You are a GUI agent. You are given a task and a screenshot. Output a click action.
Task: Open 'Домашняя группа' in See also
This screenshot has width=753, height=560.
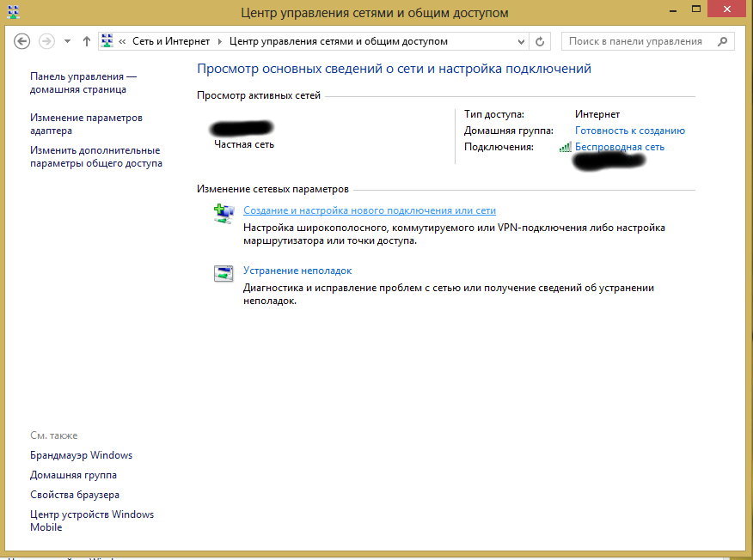(x=73, y=475)
